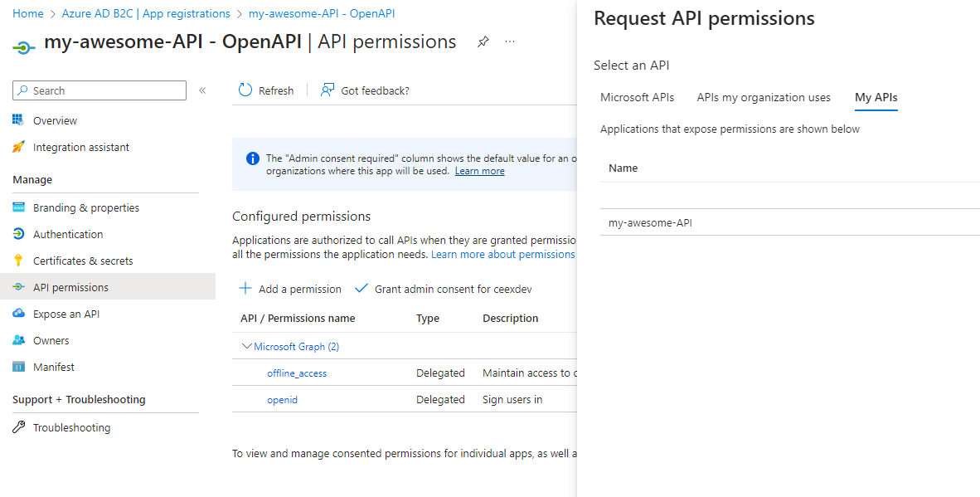Click the checkmark icon for Grant admin consent
The image size is (980, 497).
pyautogui.click(x=361, y=288)
